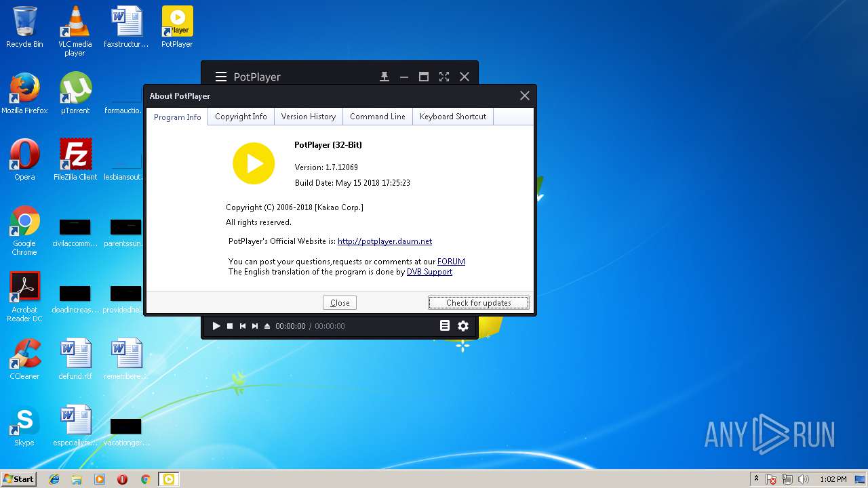Select the FileZilla Client desktop icon
868x488 pixels.
pyautogui.click(x=75, y=160)
